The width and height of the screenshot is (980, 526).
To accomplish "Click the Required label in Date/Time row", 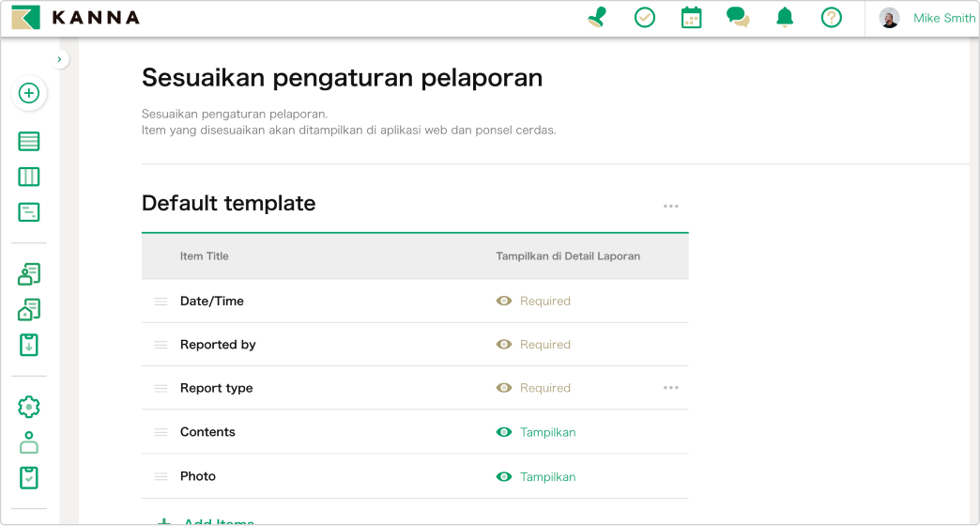I will (545, 301).
